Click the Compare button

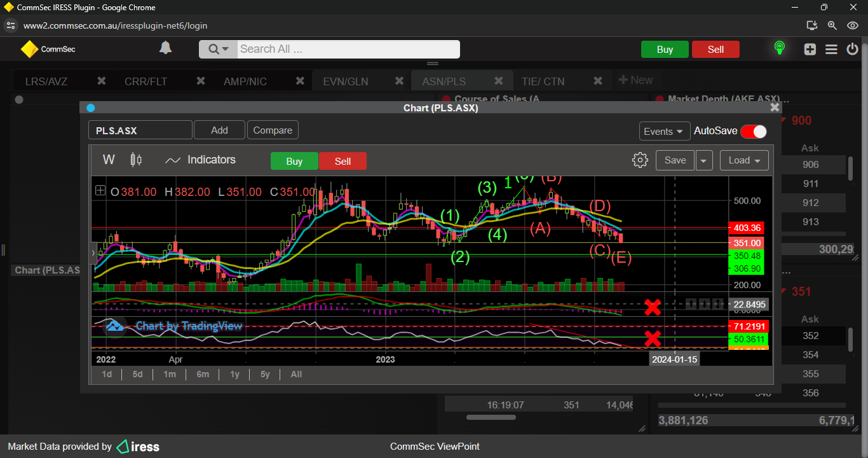pyautogui.click(x=273, y=130)
